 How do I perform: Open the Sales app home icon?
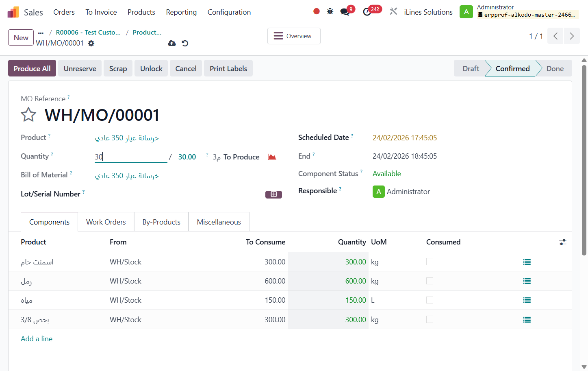pyautogui.click(x=13, y=12)
